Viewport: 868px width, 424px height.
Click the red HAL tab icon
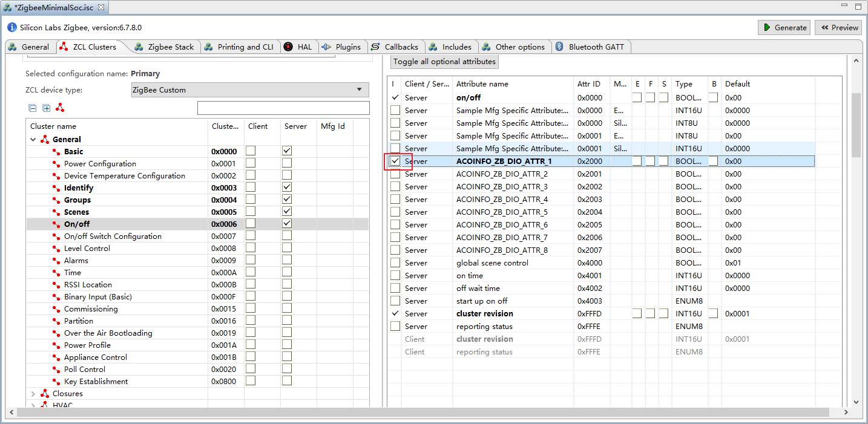(x=288, y=47)
